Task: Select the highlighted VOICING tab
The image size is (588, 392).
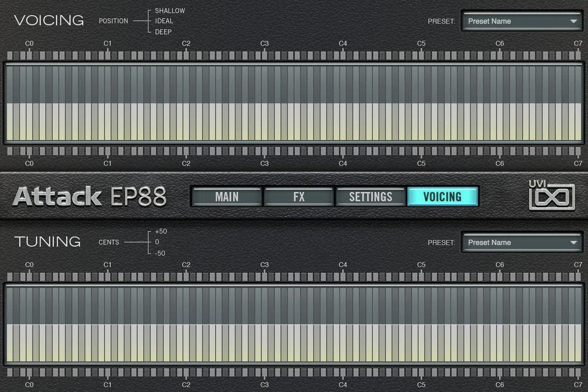Action: pyautogui.click(x=442, y=197)
